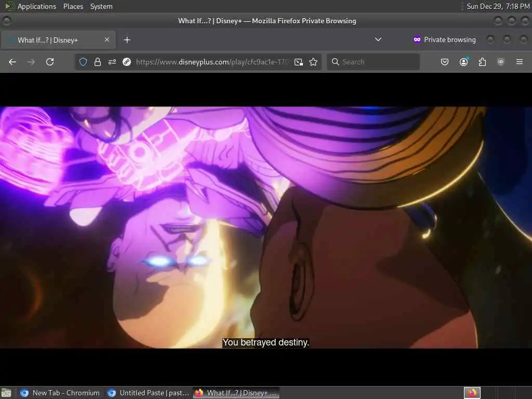
Task: Open site permissions settings icon
Action: [x=112, y=62]
